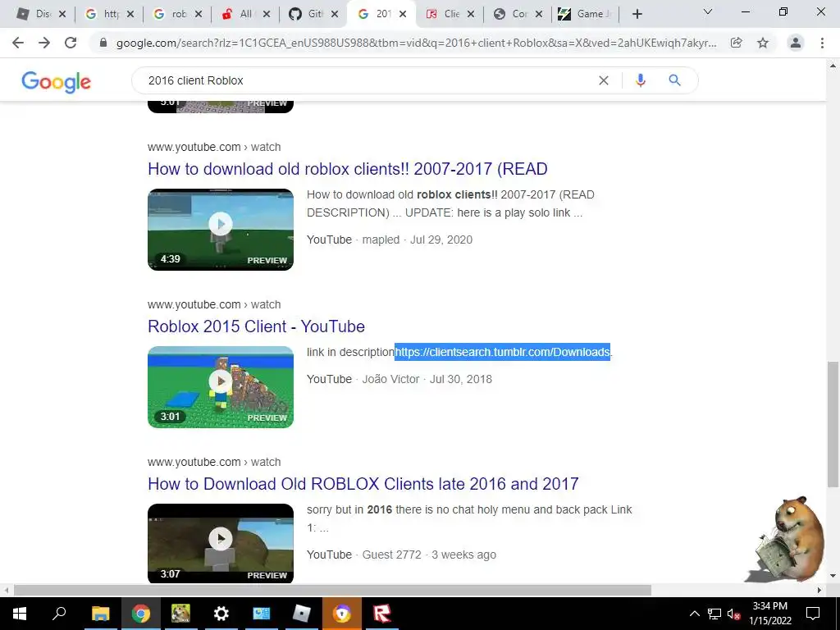Show hidden system tray icons
840x630 pixels.
(x=694, y=614)
